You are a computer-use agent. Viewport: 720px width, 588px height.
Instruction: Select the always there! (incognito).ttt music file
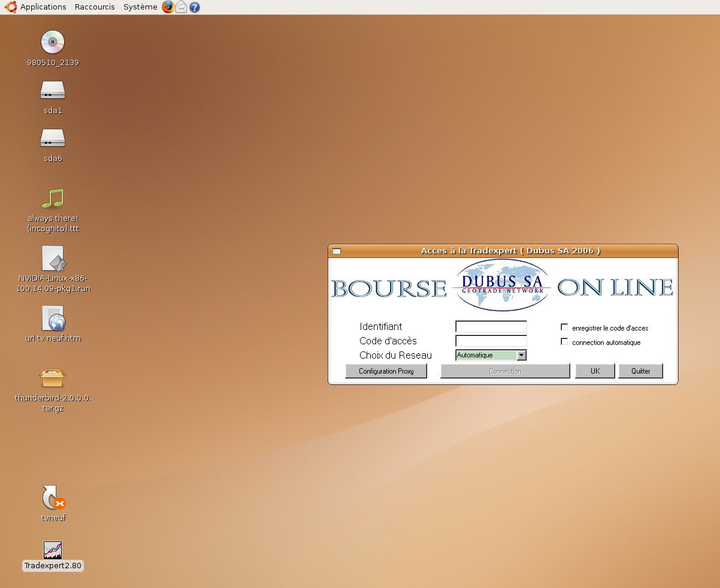[x=53, y=198]
